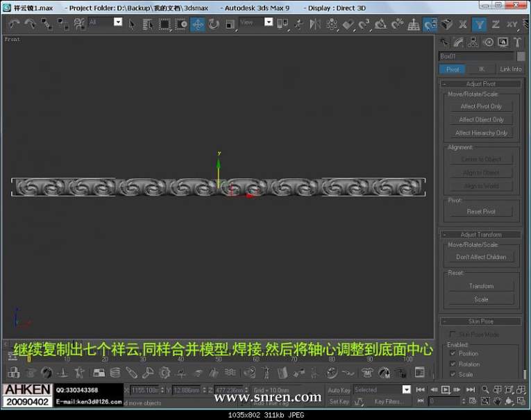
Task: Activate Select and Link tool
Action: pos(47,24)
